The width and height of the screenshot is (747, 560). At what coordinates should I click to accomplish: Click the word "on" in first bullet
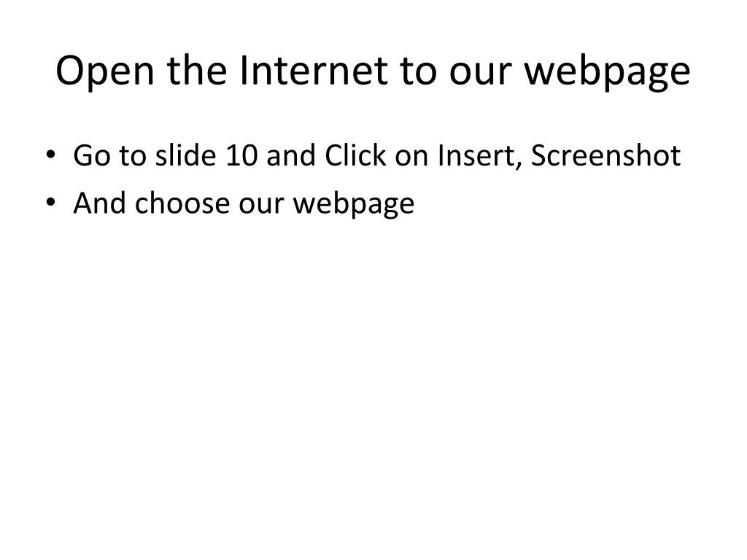(411, 158)
